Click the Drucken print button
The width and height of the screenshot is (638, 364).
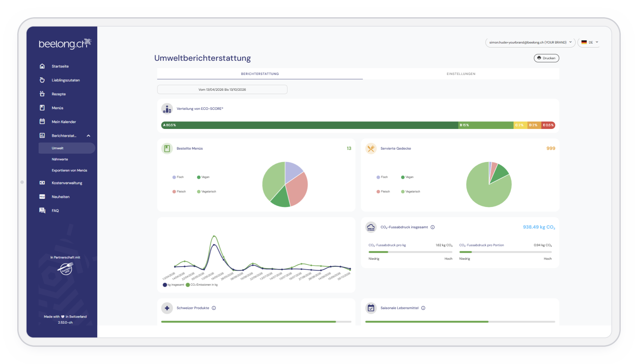pos(546,58)
